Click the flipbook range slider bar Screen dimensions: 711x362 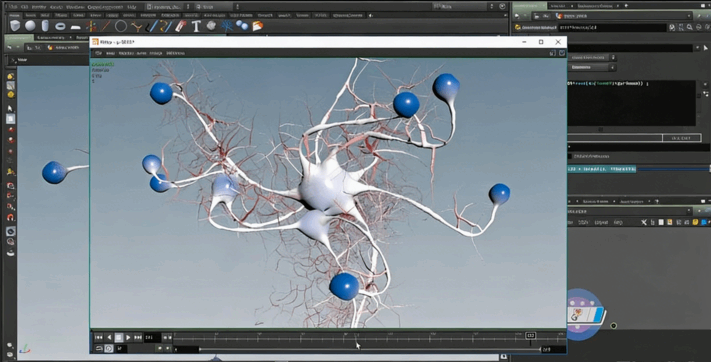coord(370,349)
